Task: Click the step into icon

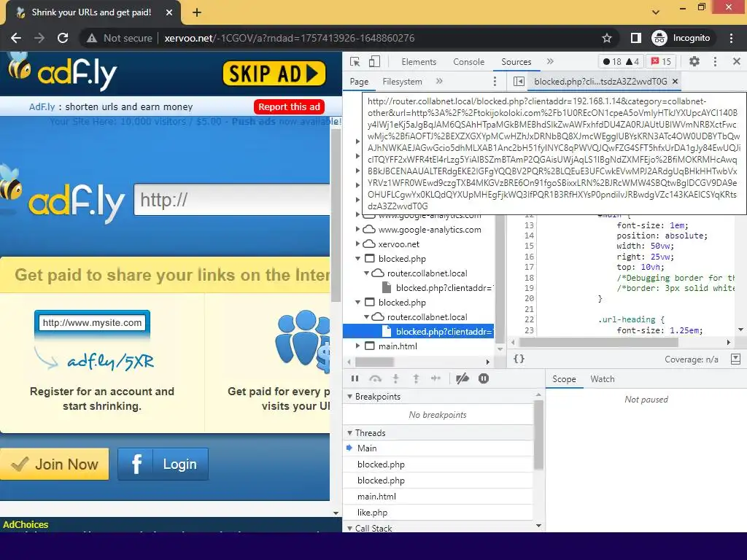Action: pos(395,378)
